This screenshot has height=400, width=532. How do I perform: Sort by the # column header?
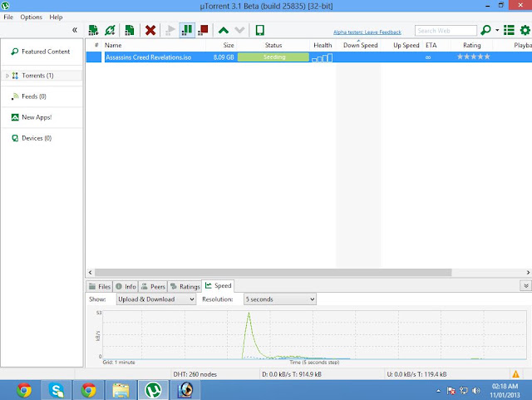[x=96, y=45]
